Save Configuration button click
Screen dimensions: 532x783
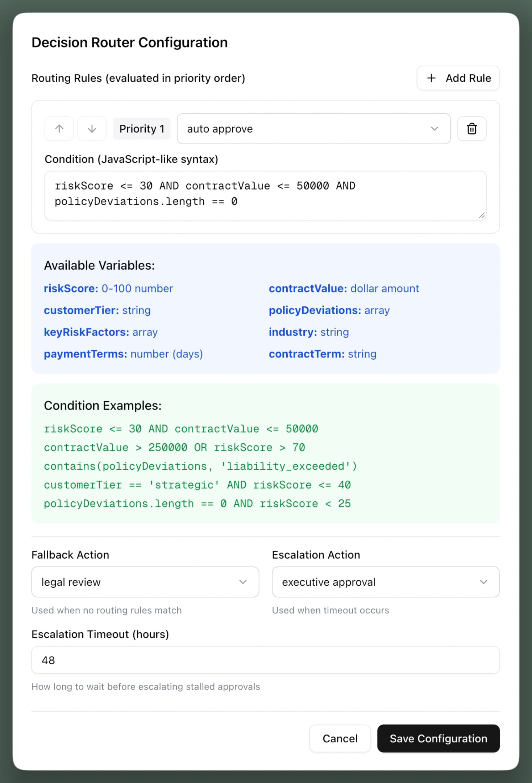[439, 738]
